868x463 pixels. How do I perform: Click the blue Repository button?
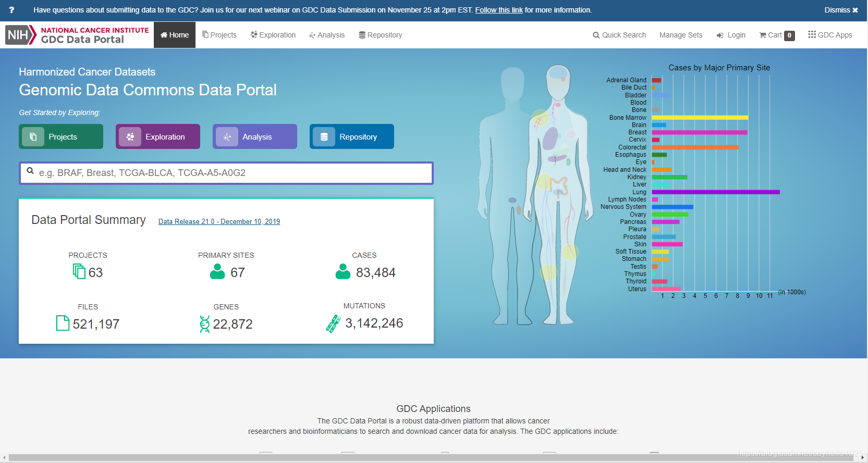[x=352, y=136]
